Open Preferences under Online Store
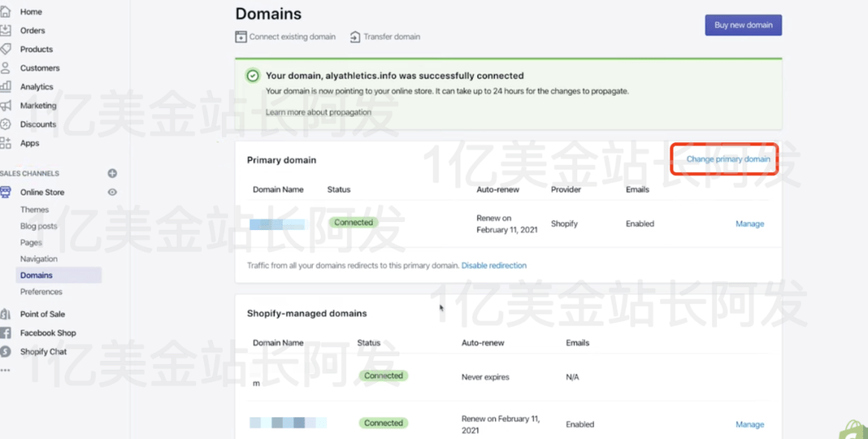This screenshot has width=868, height=439. pyautogui.click(x=41, y=292)
